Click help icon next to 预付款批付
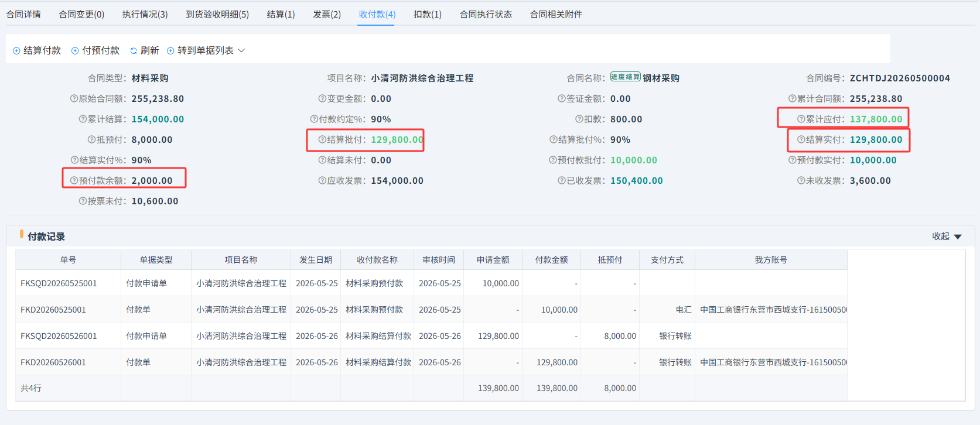This screenshot has height=425, width=980. click(553, 160)
